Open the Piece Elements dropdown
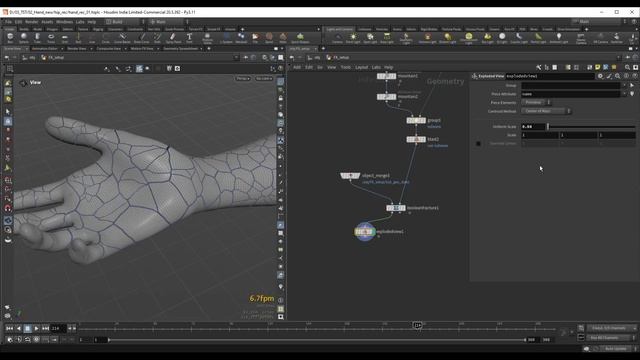This screenshot has width=640, height=360. 536,102
